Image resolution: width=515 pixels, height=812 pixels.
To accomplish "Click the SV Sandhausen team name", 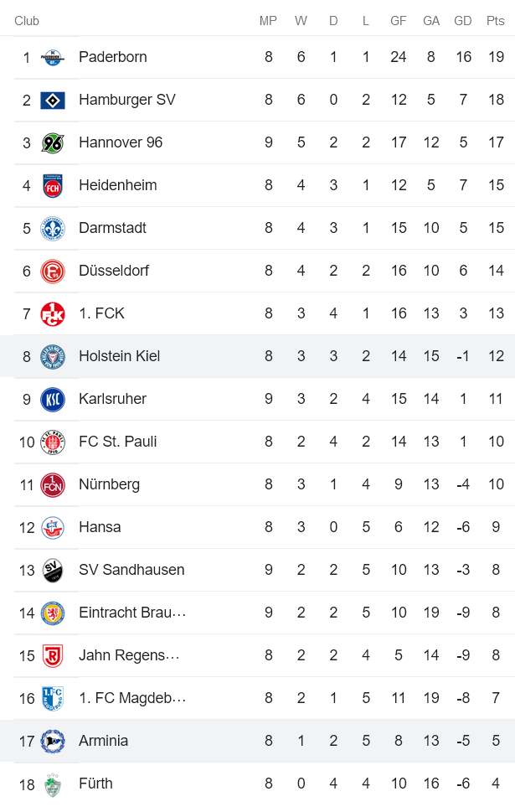I will 131,570.
